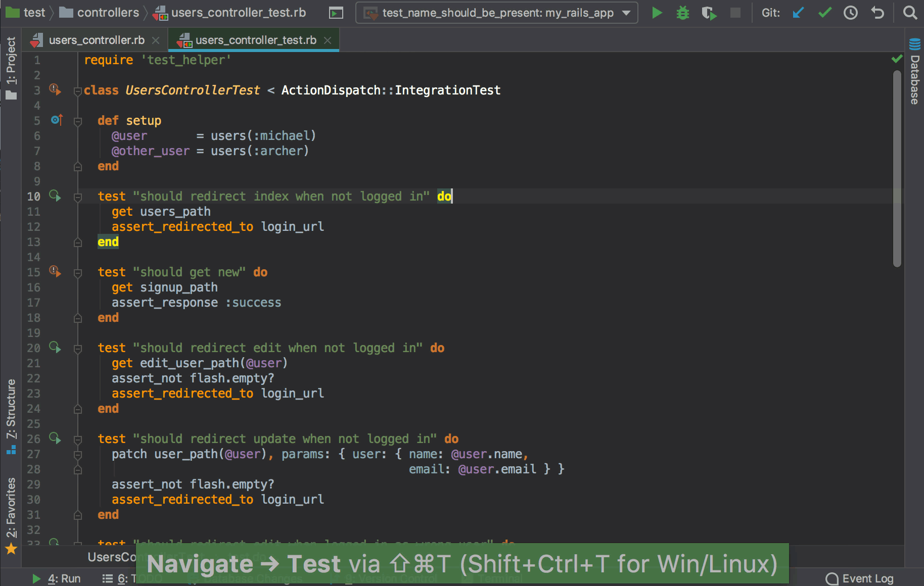Viewport: 924px width, 586px height.
Task: Collapse test block fold on line 10
Action: 78,198
